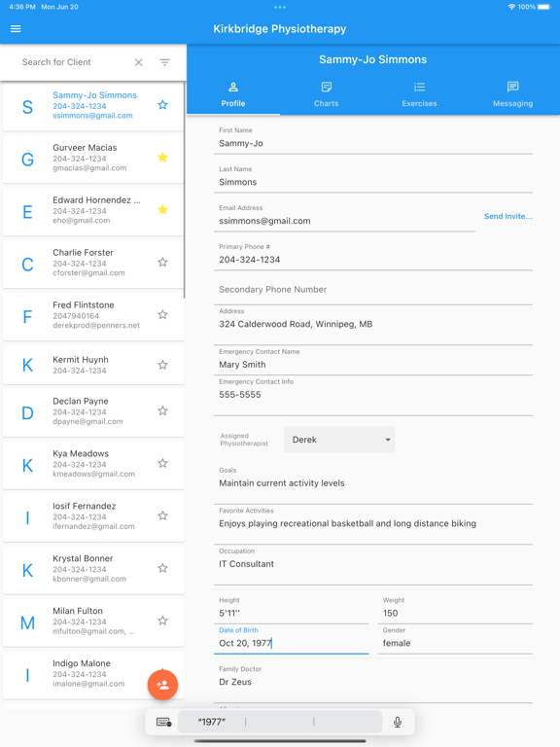Star Iosif Fernandez as favorite

(x=163, y=516)
